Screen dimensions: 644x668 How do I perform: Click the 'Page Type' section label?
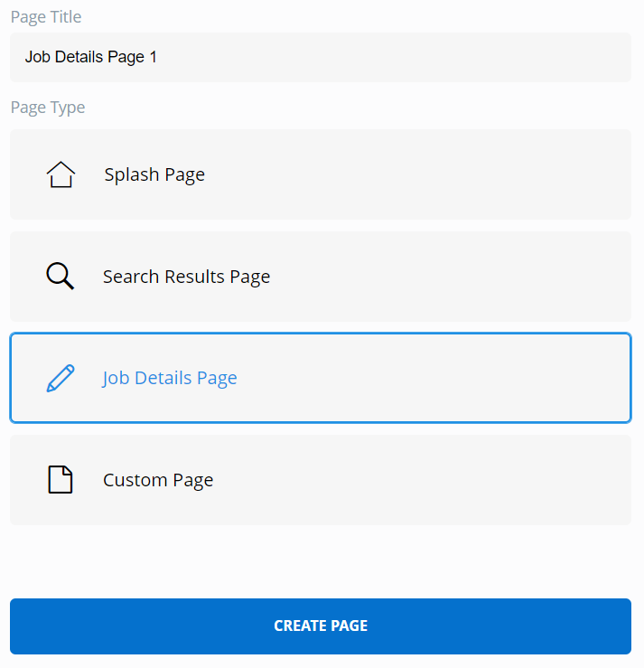48,108
